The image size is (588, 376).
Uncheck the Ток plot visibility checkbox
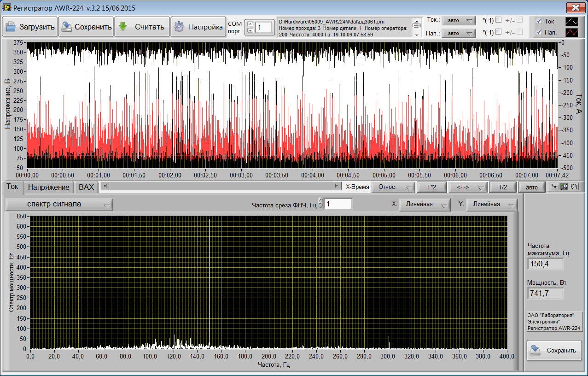539,21
